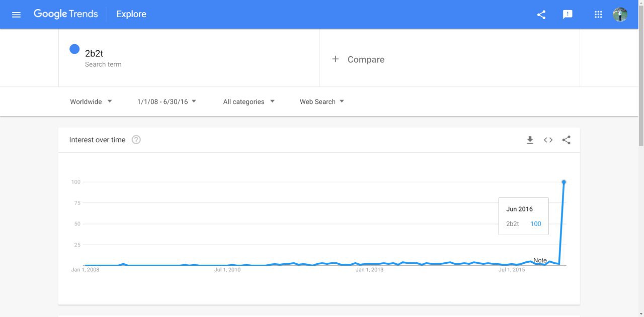Open the Web Search type dropdown
Screen dimensions: 644x317
pos(322,101)
